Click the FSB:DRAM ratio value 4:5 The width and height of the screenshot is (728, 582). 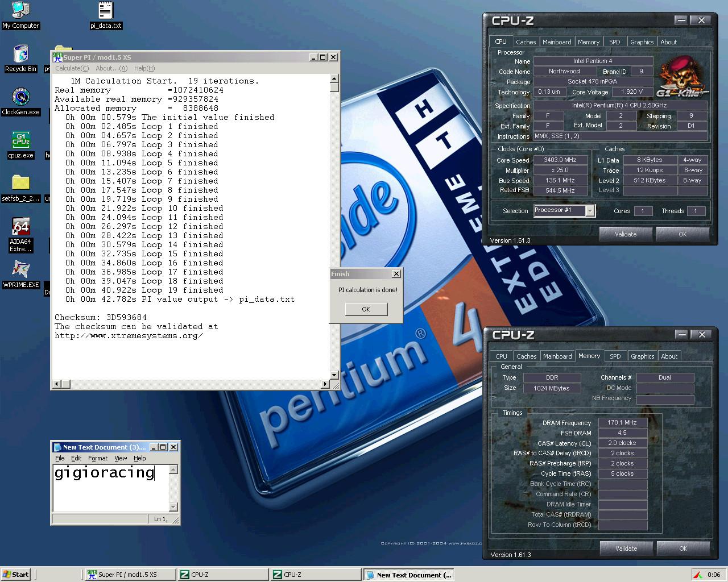(622, 433)
